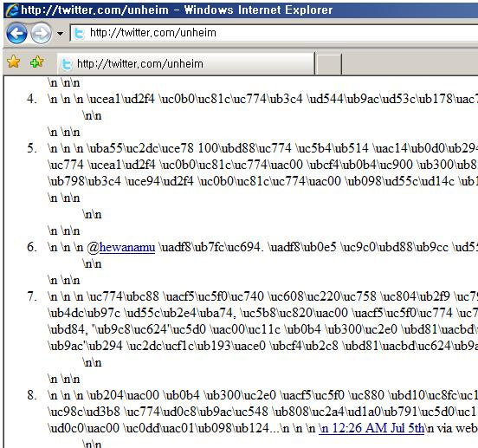The image size is (478, 448).
Task: Select the http://twitter.com/unheim tab
Action: [185, 63]
